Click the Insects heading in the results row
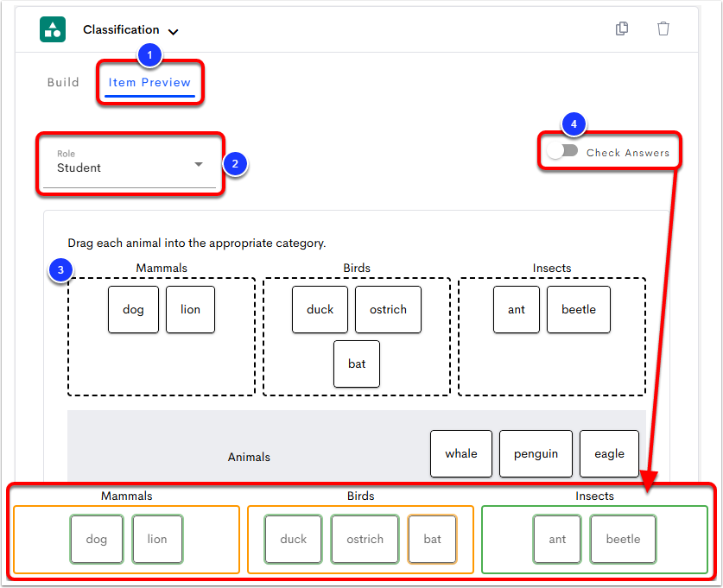723x588 pixels. pos(595,496)
